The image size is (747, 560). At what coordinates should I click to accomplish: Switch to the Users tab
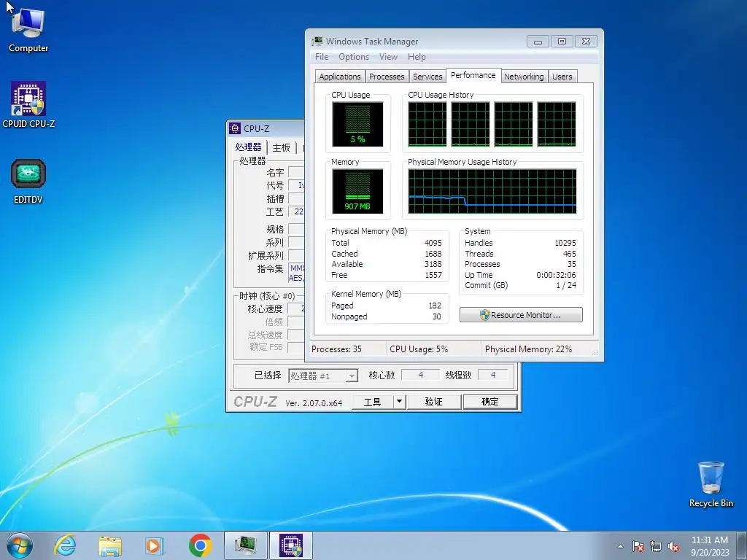(562, 77)
